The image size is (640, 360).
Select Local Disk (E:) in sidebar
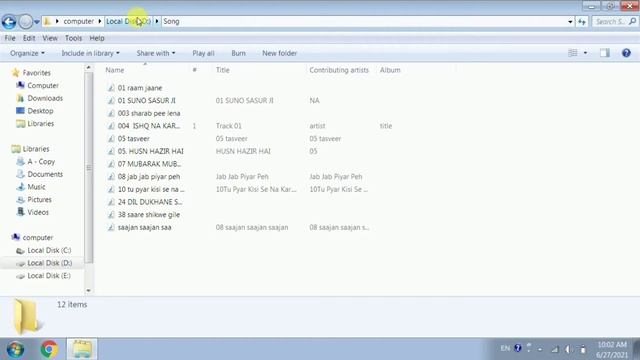pos(49,276)
